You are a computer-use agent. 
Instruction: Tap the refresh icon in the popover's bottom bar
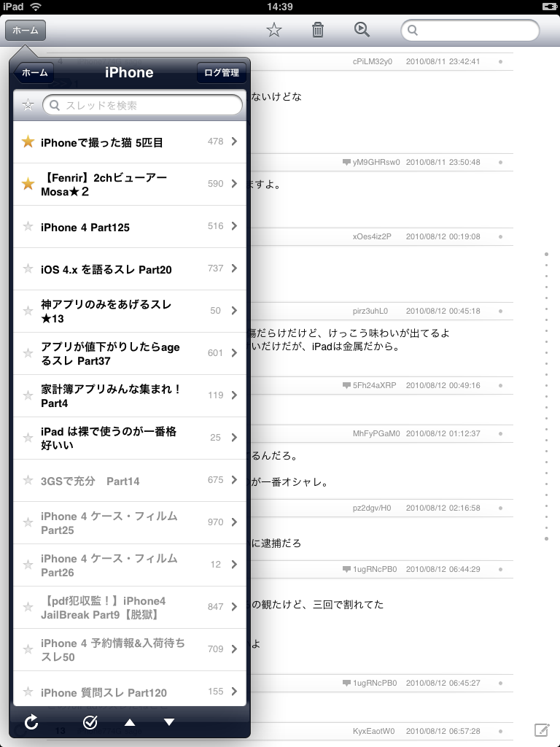[x=31, y=722]
